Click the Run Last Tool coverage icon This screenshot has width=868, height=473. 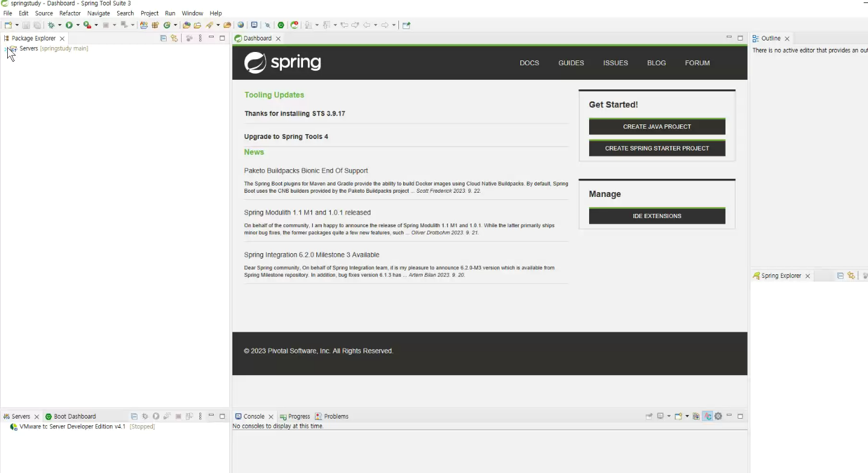point(87,25)
